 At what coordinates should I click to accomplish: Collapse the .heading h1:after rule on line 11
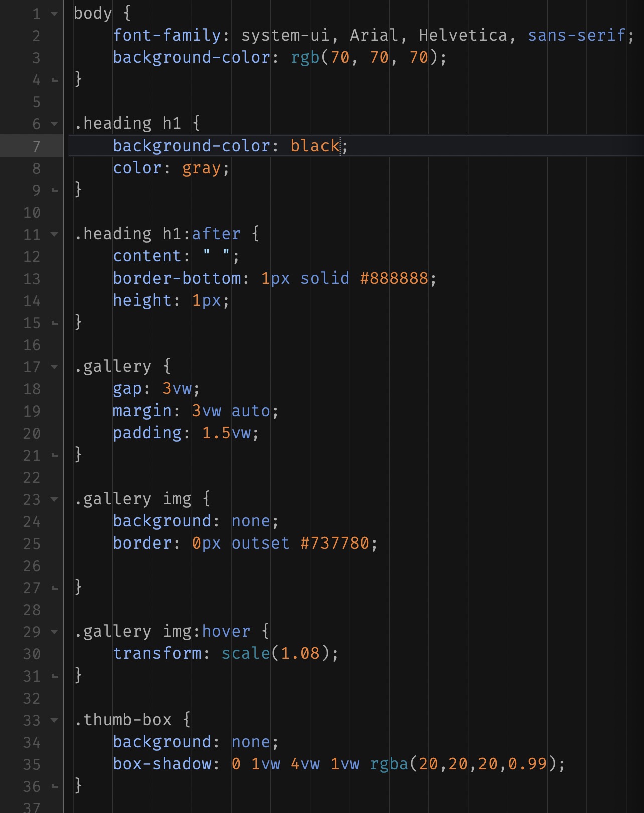54,234
